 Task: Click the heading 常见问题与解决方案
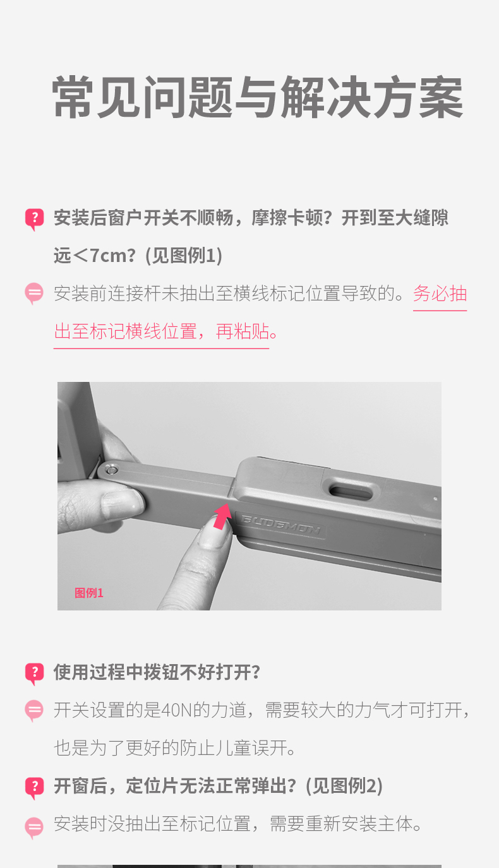(x=258, y=98)
